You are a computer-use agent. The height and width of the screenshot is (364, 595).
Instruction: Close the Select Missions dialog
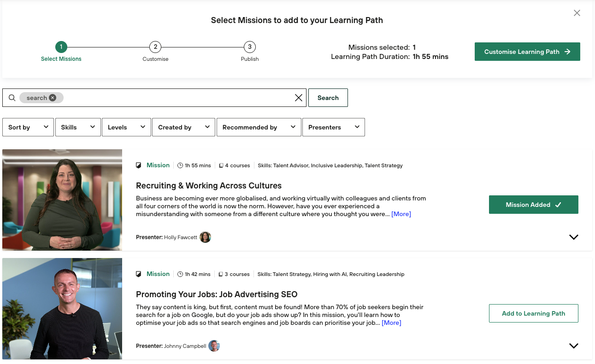(x=577, y=13)
